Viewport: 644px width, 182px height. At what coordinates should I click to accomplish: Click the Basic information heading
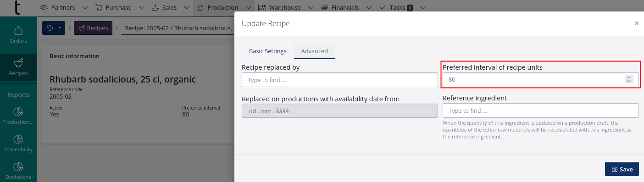[74, 56]
